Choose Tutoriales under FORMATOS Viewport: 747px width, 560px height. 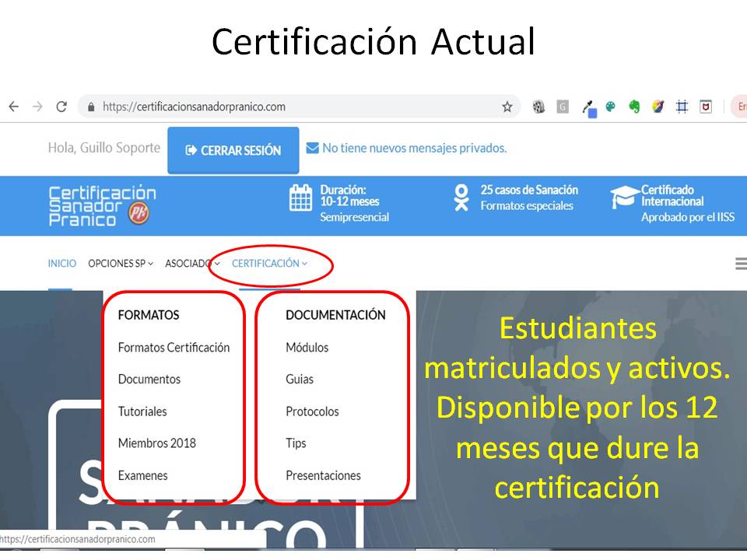pos(142,411)
